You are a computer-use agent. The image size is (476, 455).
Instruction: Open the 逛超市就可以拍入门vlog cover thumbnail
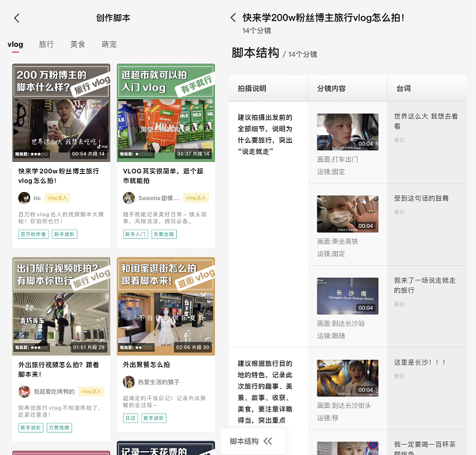click(x=166, y=113)
